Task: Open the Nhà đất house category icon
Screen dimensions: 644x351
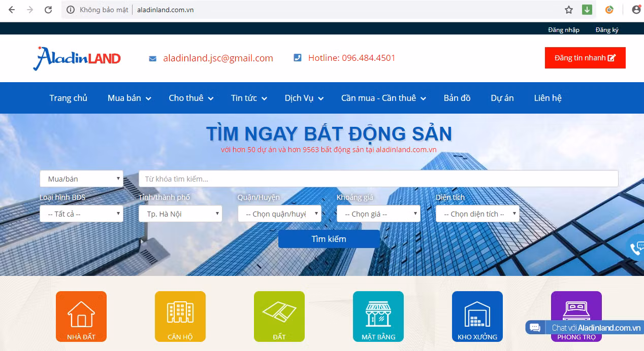Action: click(81, 316)
